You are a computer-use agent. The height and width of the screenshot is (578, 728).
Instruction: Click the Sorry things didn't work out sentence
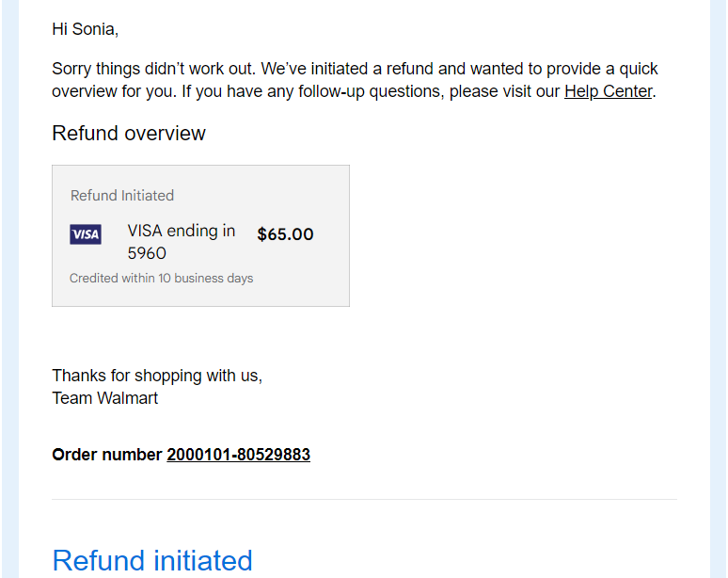click(x=153, y=69)
